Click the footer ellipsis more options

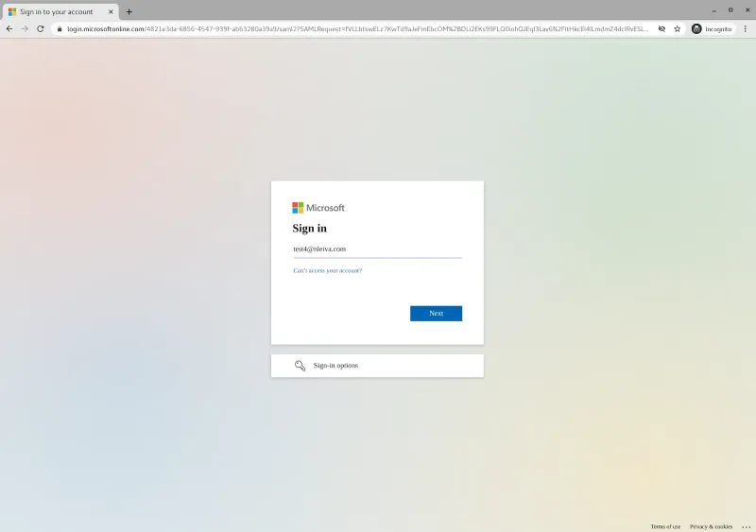(746, 527)
